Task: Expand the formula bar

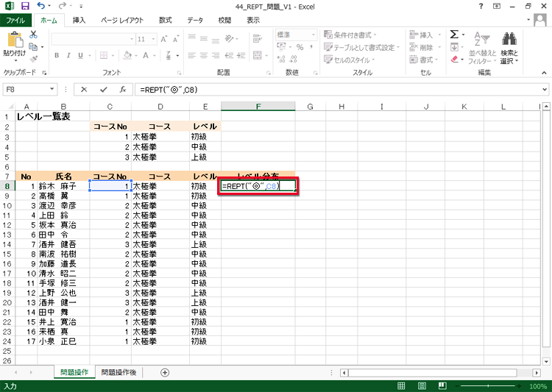Action: tap(545, 90)
